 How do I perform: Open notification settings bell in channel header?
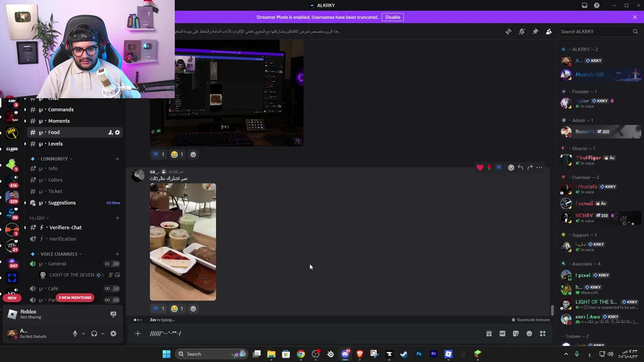point(522,31)
